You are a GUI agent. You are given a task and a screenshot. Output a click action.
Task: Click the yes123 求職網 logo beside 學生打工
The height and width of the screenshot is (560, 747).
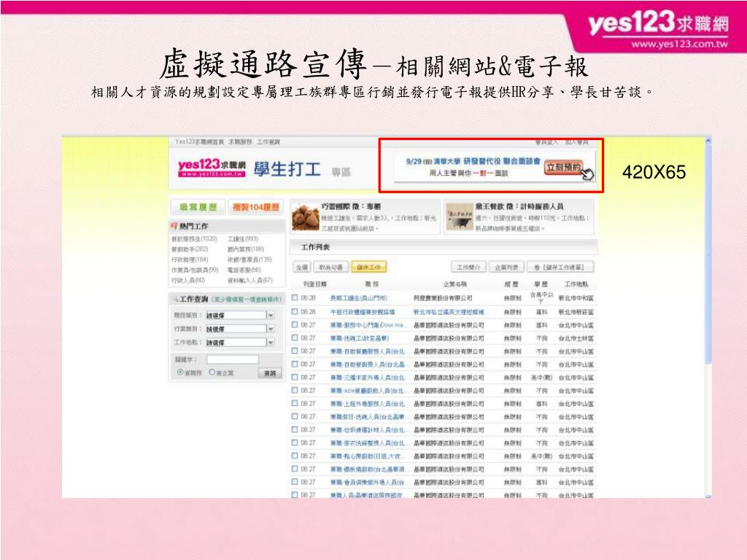point(212,168)
